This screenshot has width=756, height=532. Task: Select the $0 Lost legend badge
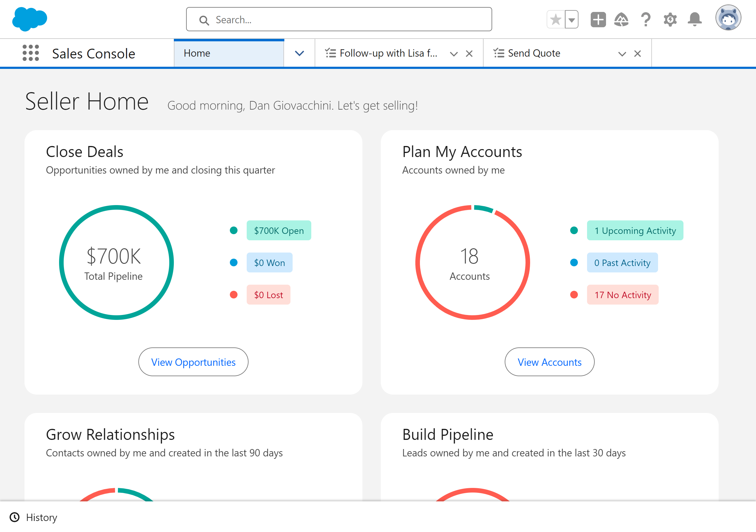pyautogui.click(x=268, y=295)
